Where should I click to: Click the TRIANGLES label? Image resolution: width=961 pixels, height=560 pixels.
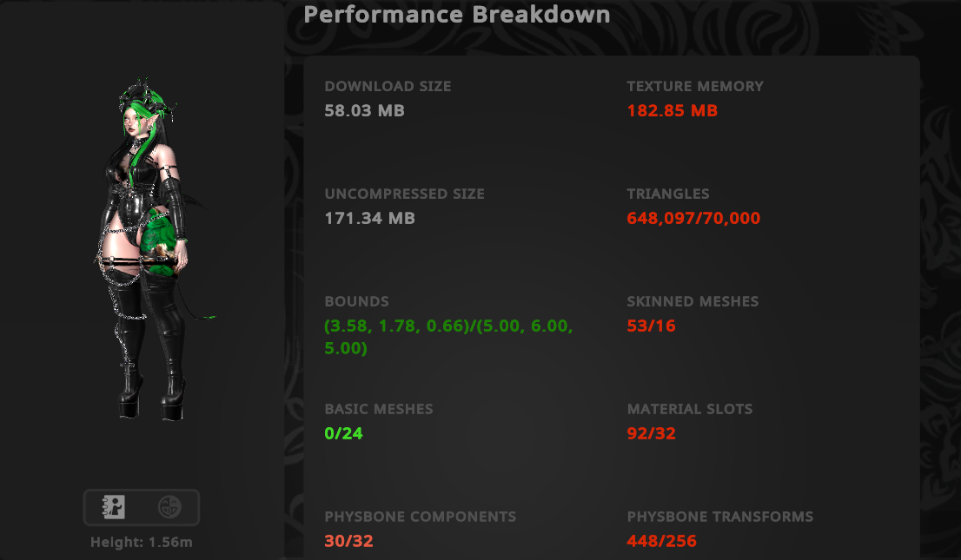(x=668, y=194)
